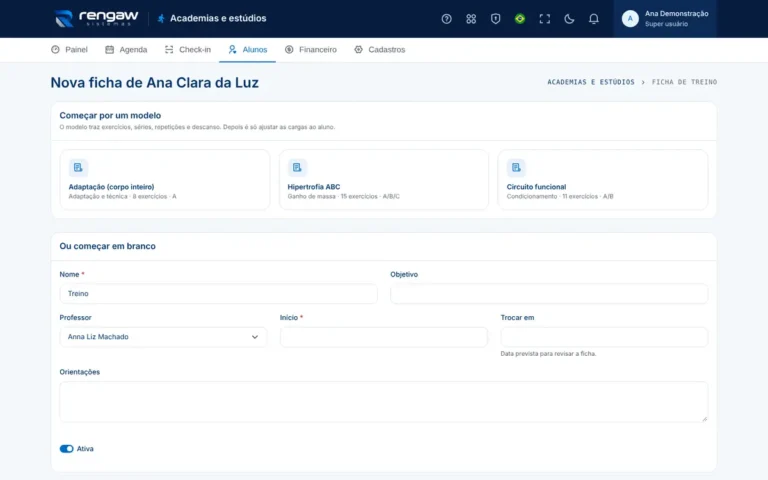
Task: Open the help question mark icon
Action: click(446, 19)
